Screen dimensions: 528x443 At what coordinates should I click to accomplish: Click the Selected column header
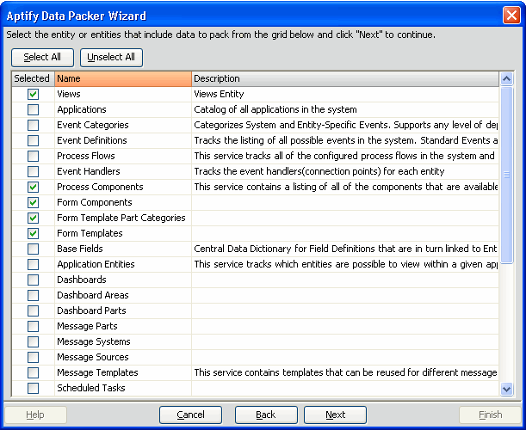click(33, 79)
